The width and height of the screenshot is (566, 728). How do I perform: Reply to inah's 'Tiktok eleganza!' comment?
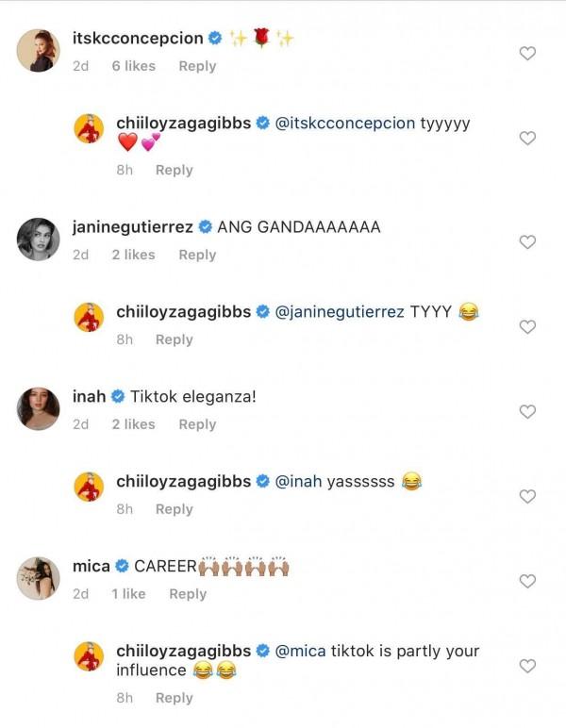point(197,424)
